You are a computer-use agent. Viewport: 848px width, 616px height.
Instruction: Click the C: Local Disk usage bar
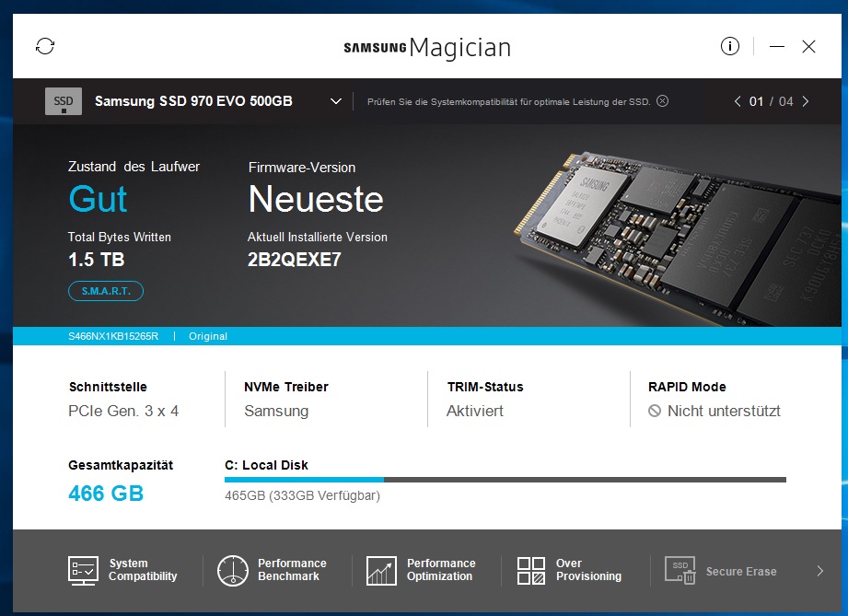[505, 480]
